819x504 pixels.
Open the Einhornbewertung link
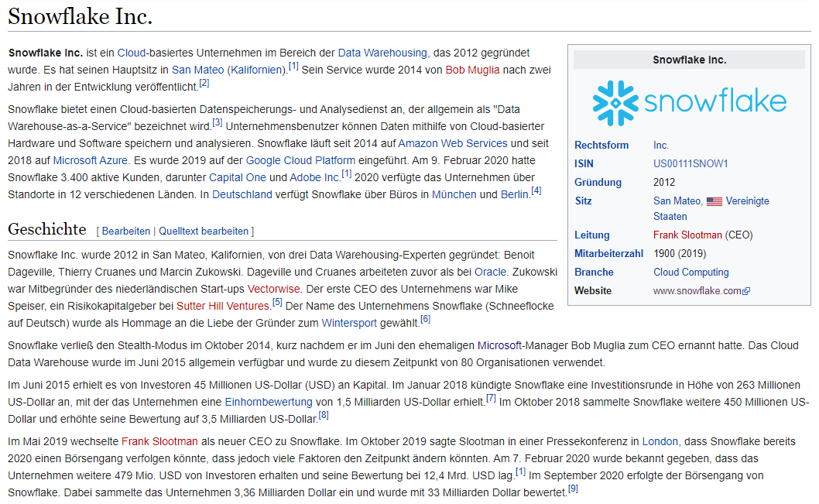coord(269,402)
